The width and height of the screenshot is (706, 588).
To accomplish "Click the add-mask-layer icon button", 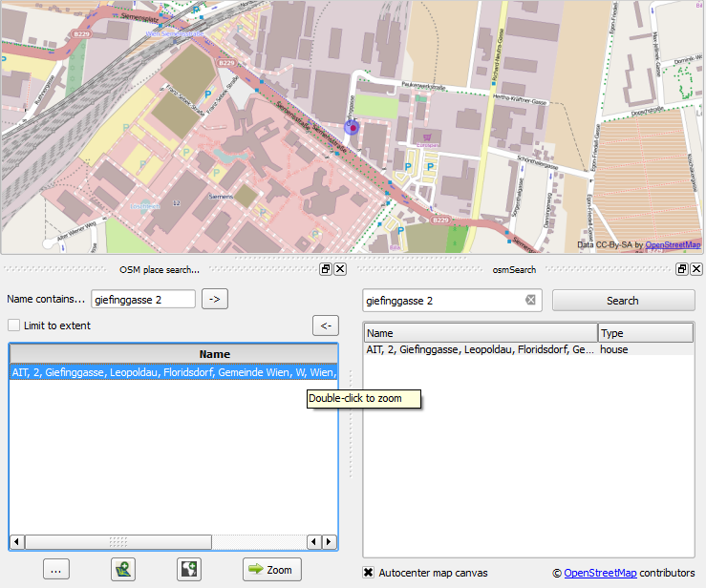I will (x=190, y=570).
